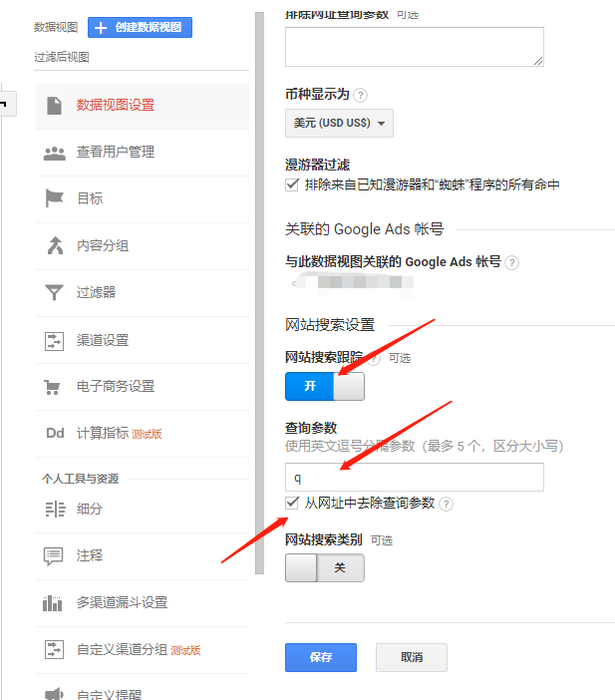
Task: Click the merge-arrow icon for 内容分组
Action: tap(55, 245)
